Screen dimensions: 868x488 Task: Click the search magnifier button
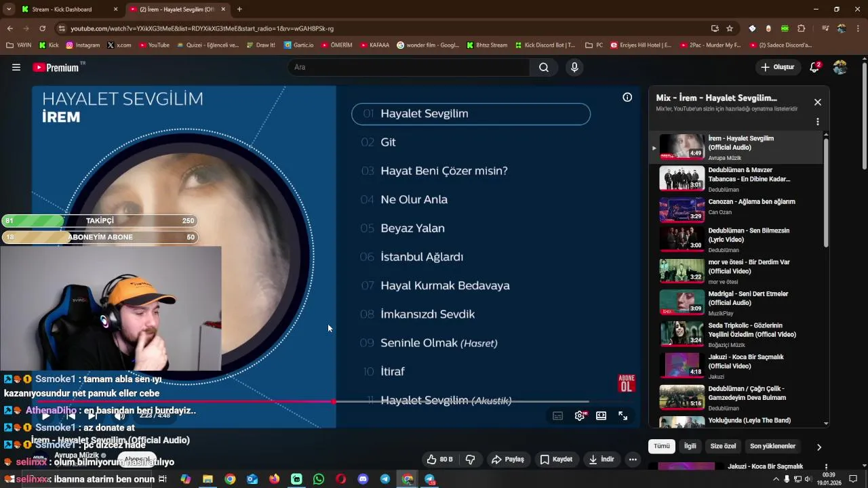pyautogui.click(x=544, y=67)
